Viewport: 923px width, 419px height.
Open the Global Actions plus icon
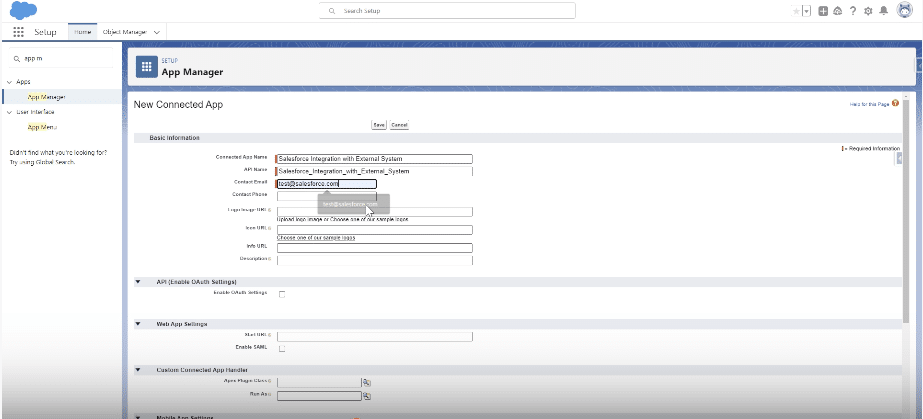[823, 11]
